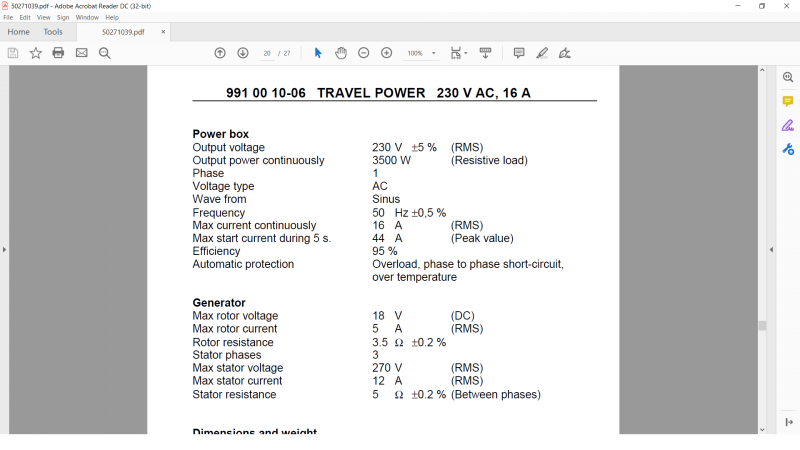Close the 50271039.pdf tab

[x=163, y=32]
